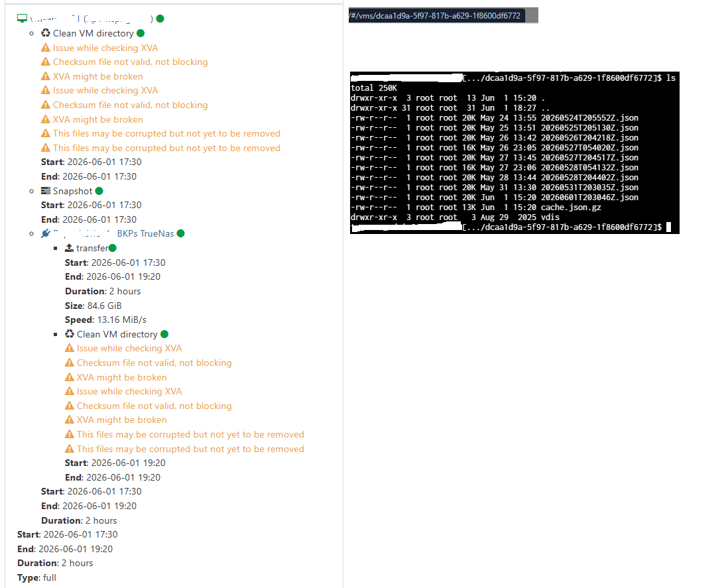Click the Start: 2026-06-01 19:20 line
This screenshot has width=726, height=588.
tap(115, 463)
